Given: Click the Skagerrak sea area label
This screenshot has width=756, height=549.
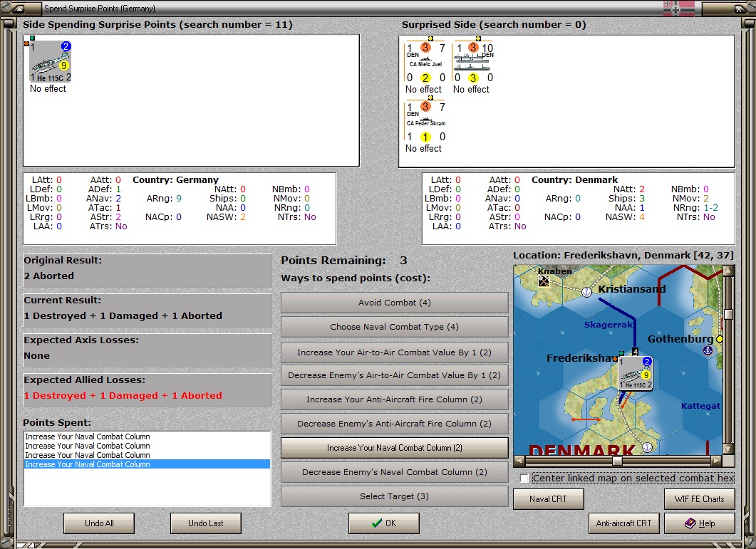Looking at the screenshot, I should pyautogui.click(x=608, y=325).
